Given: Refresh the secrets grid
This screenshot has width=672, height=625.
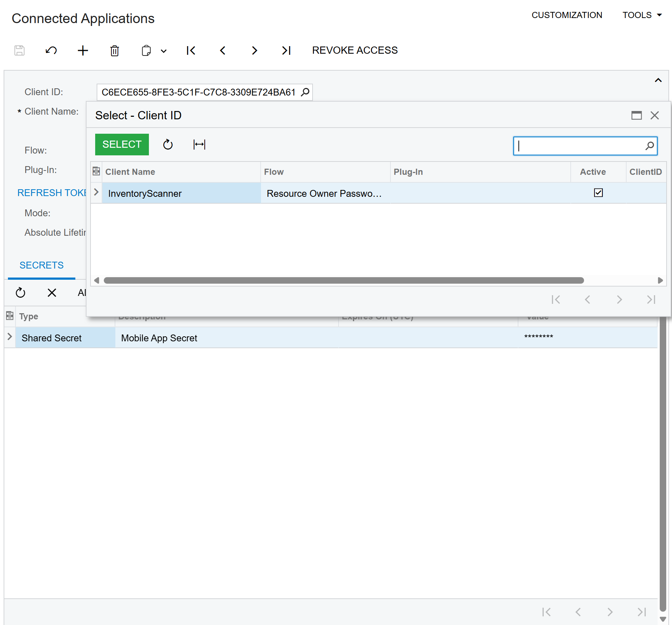Looking at the screenshot, I should pyautogui.click(x=21, y=293).
